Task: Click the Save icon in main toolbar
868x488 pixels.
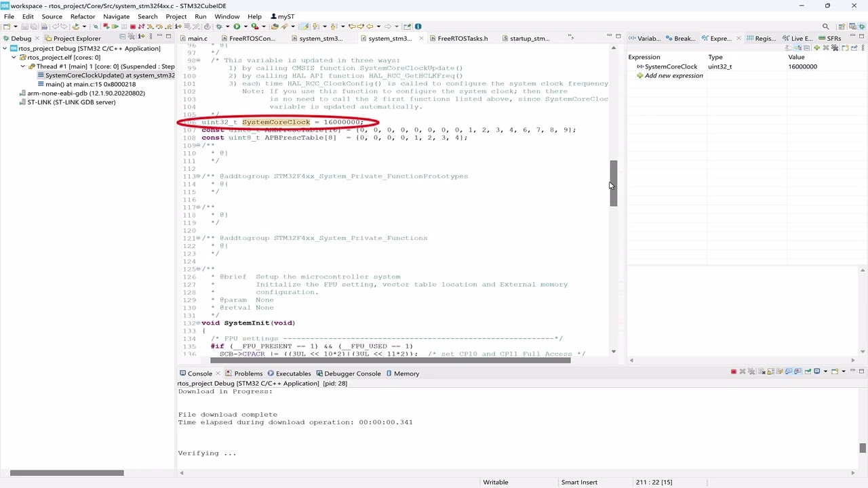Action: pyautogui.click(x=24, y=26)
